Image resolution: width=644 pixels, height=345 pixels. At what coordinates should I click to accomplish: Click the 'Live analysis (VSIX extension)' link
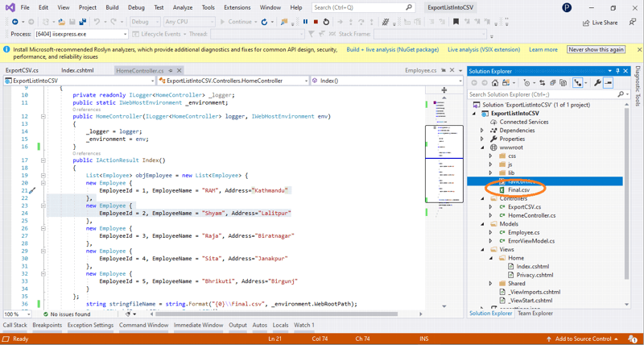pos(484,49)
